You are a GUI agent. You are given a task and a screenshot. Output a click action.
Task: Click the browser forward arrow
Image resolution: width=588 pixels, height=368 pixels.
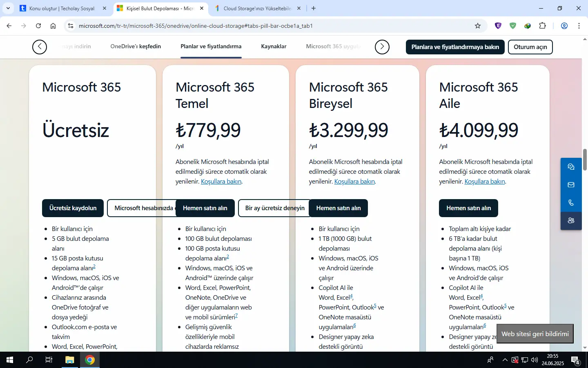[24, 26]
